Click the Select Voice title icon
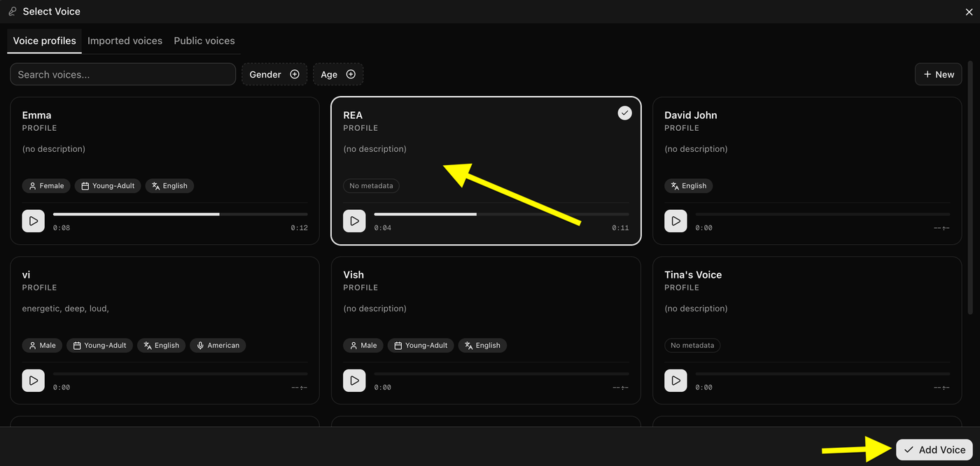The width and height of the screenshot is (980, 466). tap(12, 11)
